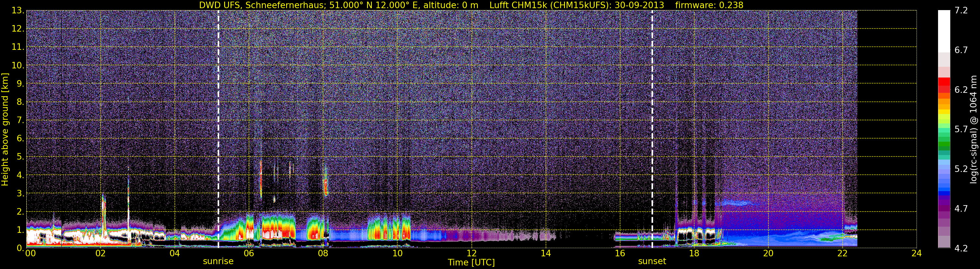980x269 pixels.
Task: Click the colorbar value '5.2'
Action: click(961, 169)
